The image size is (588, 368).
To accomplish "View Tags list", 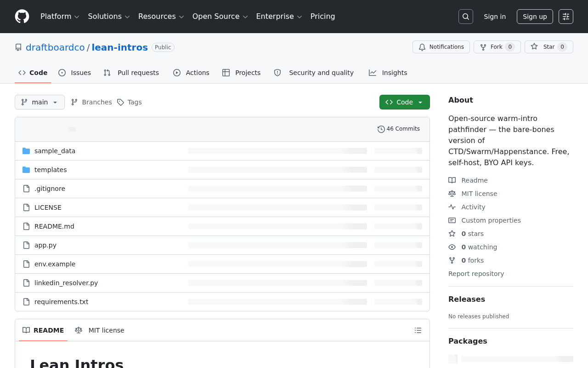I will (x=130, y=102).
